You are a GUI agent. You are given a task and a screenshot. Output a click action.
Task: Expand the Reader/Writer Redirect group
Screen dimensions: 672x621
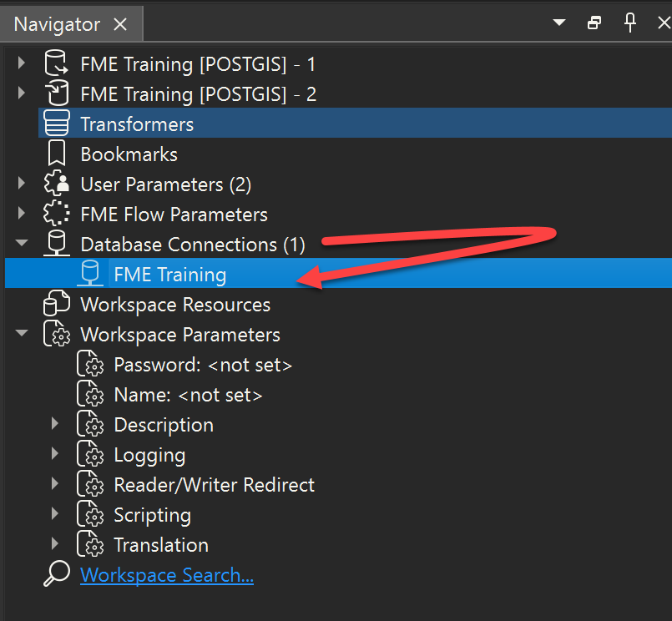tap(55, 485)
